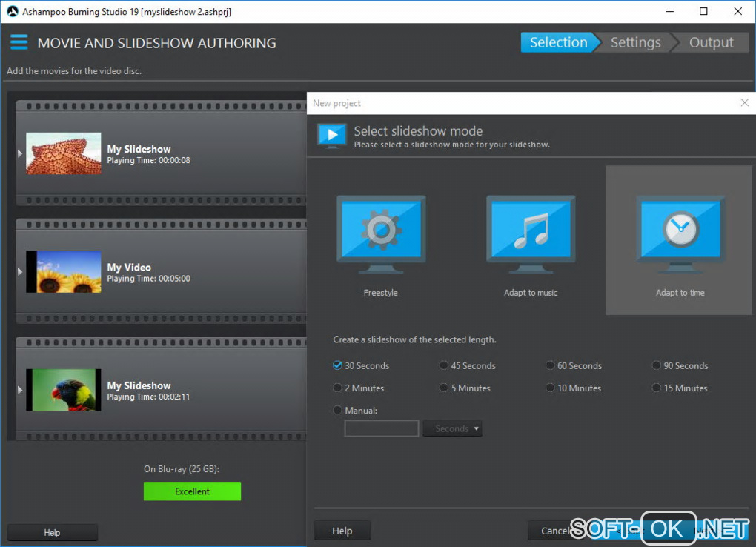Expand the first My Slideshow entry arrow
The width and height of the screenshot is (756, 547).
point(20,153)
